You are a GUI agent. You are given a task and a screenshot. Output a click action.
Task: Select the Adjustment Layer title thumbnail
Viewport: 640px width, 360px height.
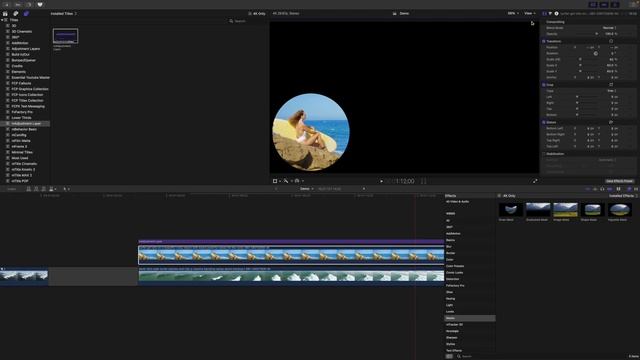[65, 36]
